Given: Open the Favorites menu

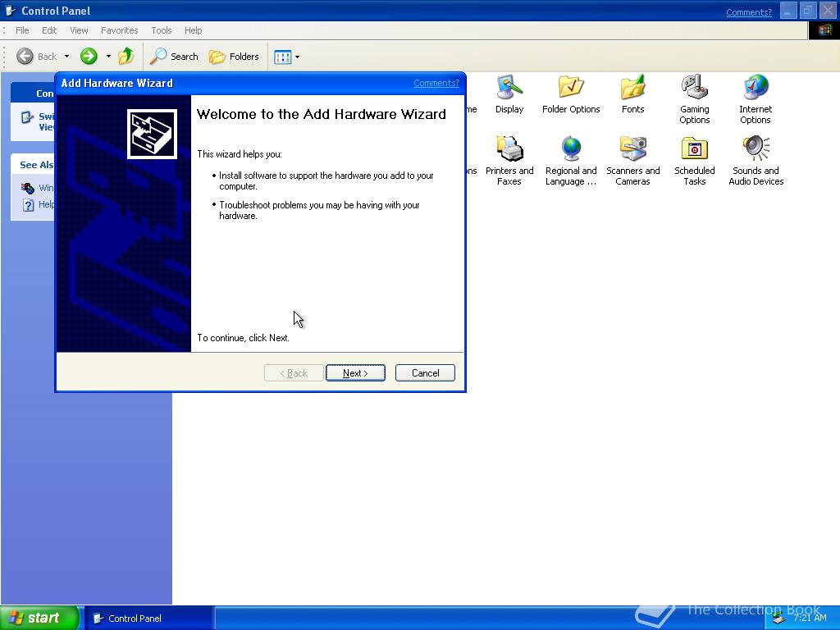Looking at the screenshot, I should pos(120,30).
